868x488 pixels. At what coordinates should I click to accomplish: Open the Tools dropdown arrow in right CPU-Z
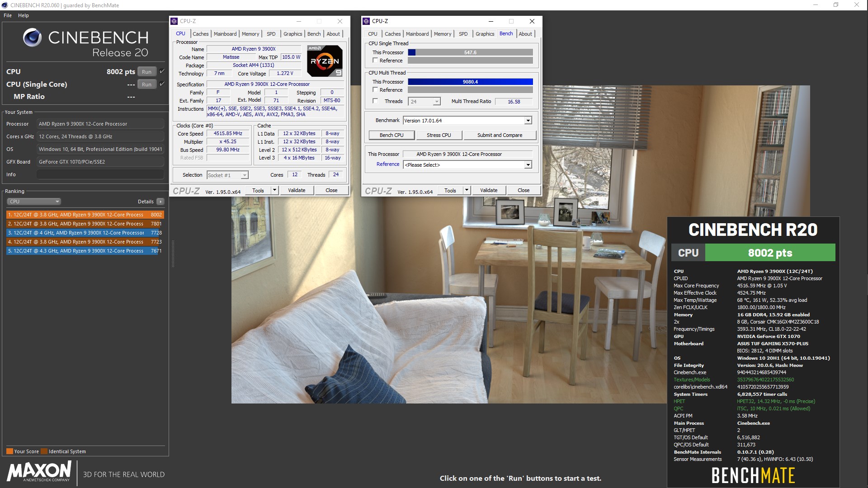(x=467, y=191)
